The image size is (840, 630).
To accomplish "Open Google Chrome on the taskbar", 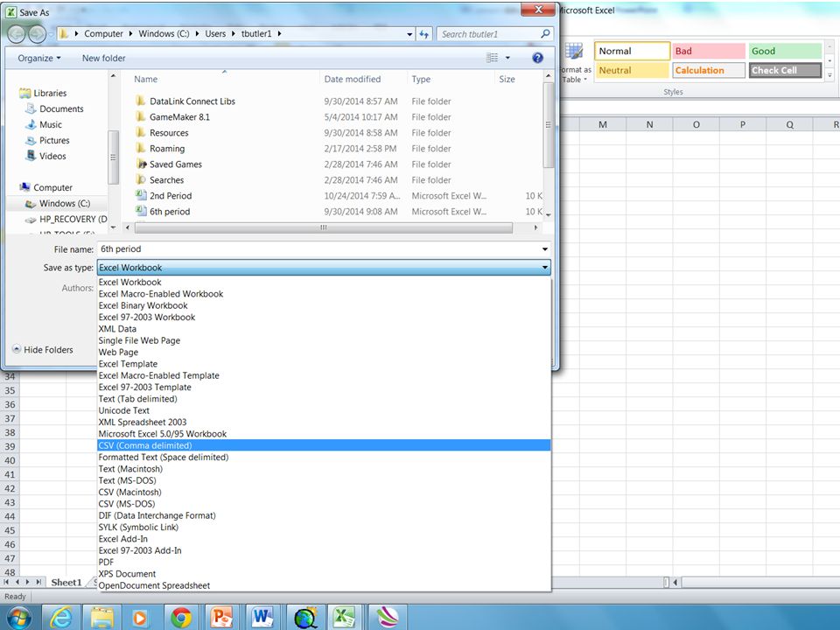I will (x=181, y=618).
